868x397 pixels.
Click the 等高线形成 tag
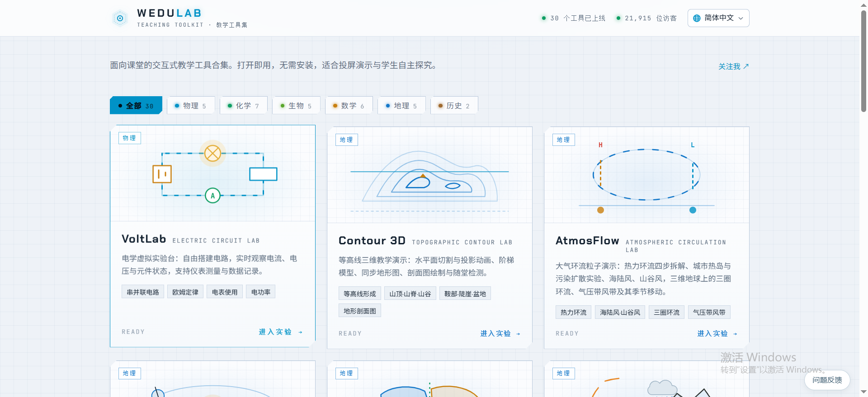[360, 294]
